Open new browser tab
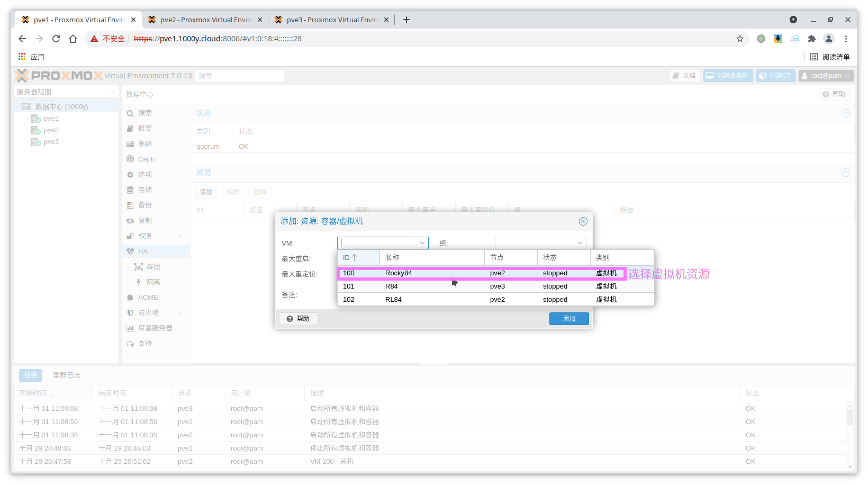This screenshot has width=868, height=485. coord(406,20)
